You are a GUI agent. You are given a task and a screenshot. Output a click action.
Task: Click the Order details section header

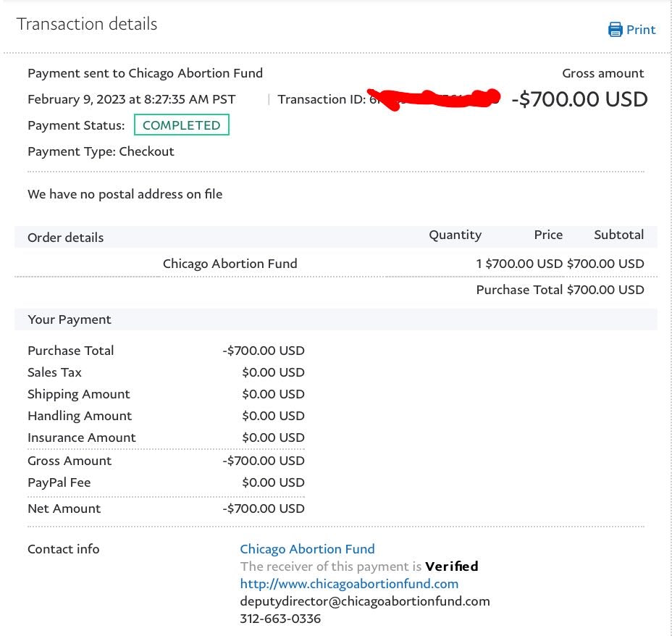(x=65, y=238)
